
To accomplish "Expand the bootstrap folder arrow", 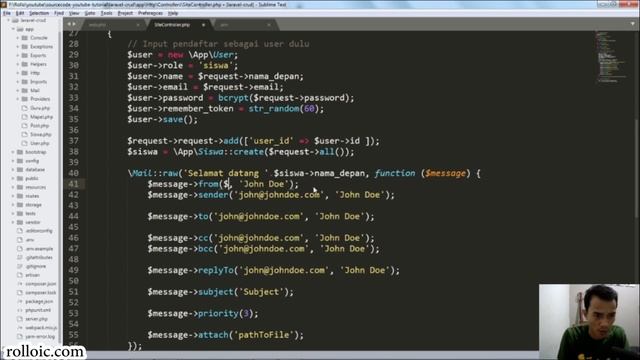I will click(x=13, y=152).
